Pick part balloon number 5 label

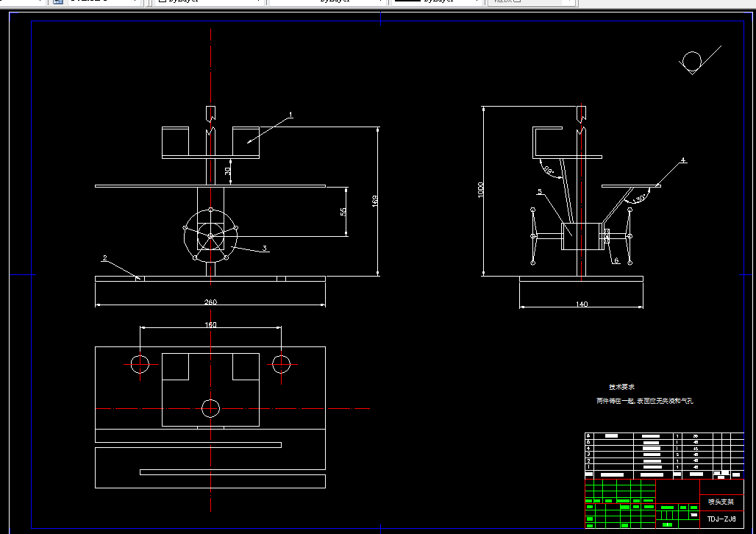point(540,191)
